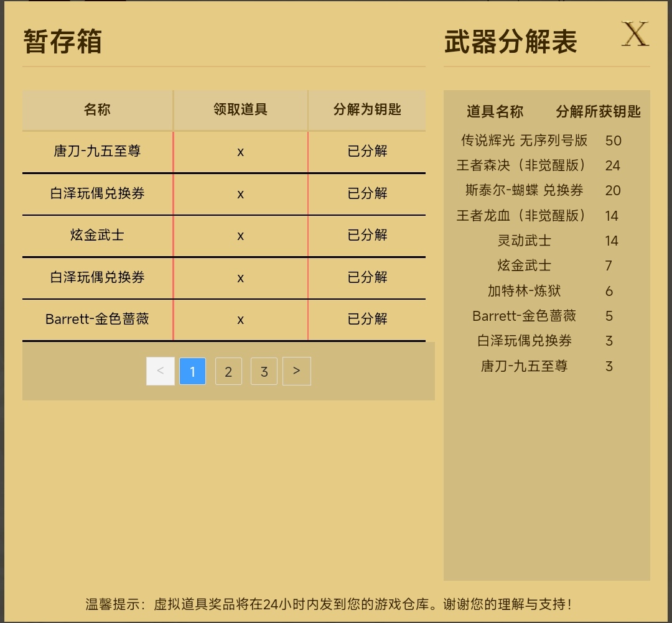672x623 pixels.
Task: Go to next page arrow
Action: (x=297, y=371)
